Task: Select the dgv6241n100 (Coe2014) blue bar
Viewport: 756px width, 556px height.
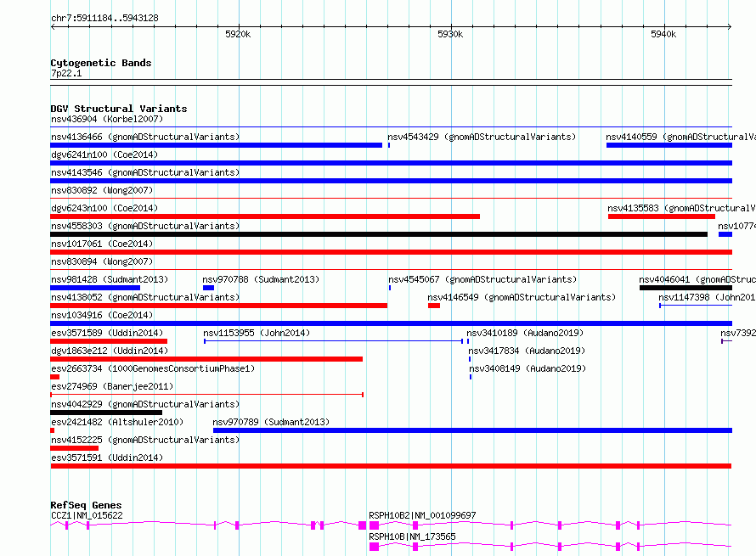Action: tap(391, 163)
